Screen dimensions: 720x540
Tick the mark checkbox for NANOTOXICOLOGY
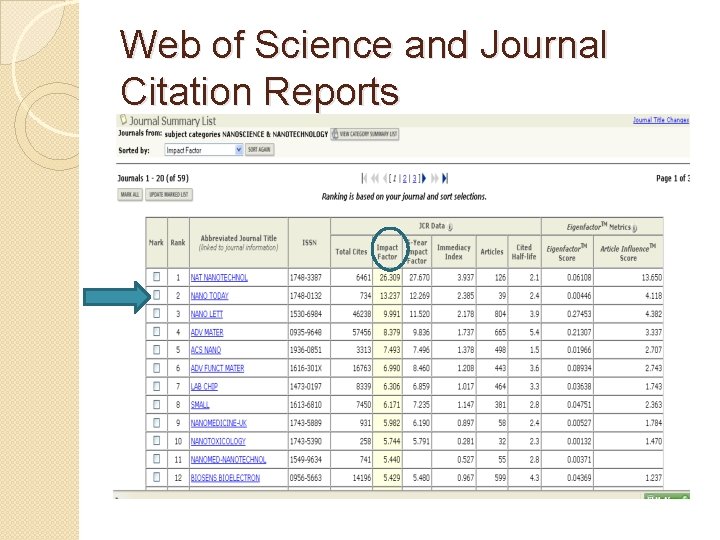(157, 440)
